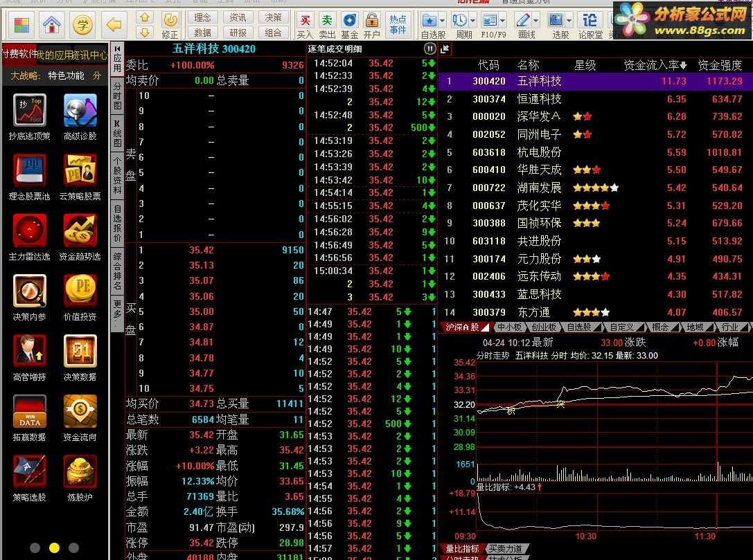Click the down arrow toolbar icon
The height and width of the screenshot is (560, 753).
coord(145,33)
